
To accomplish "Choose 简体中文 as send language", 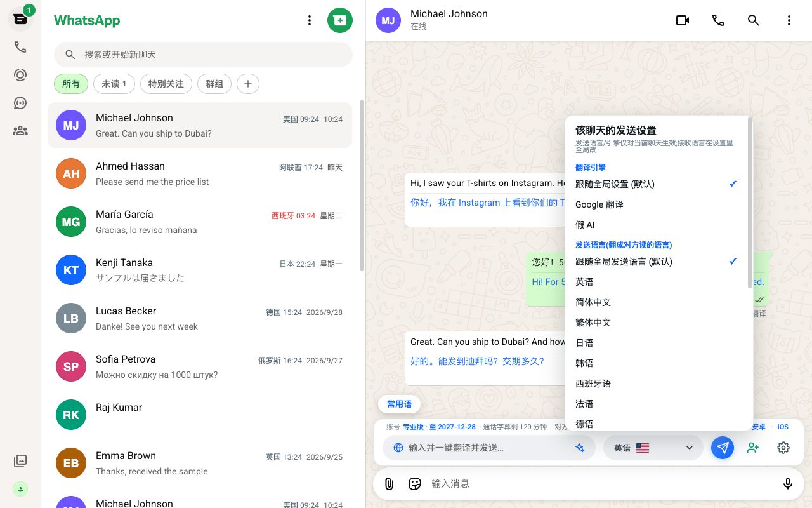I will 657,302.
